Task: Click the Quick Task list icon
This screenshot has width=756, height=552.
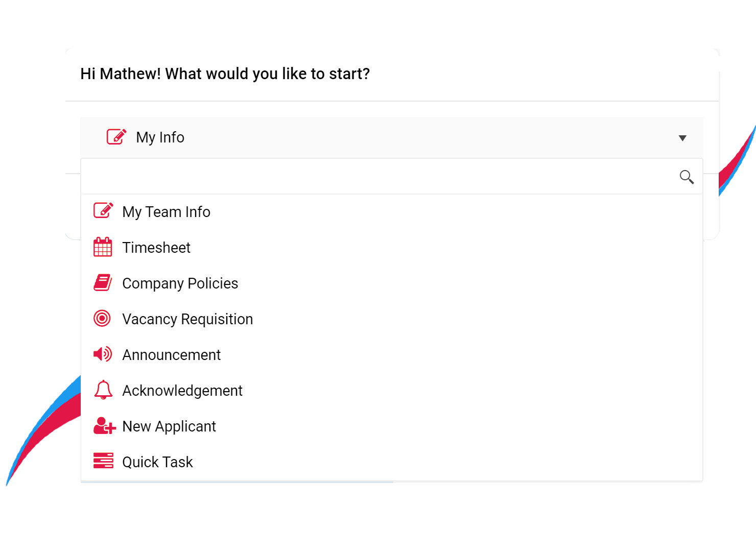Action: (x=103, y=461)
